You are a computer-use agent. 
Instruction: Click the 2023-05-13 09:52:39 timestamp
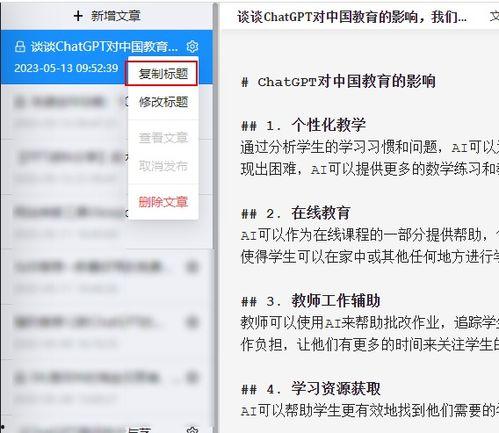click(x=66, y=68)
